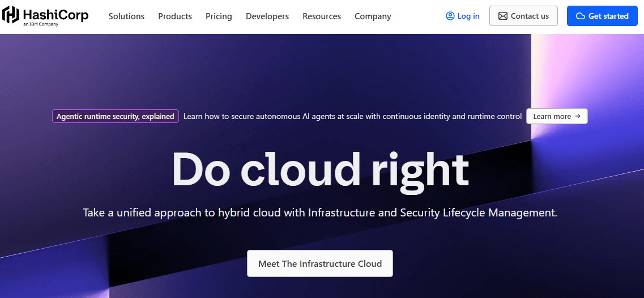Click the Get started button
Image resolution: width=644 pixels, height=298 pixels.
pyautogui.click(x=602, y=16)
